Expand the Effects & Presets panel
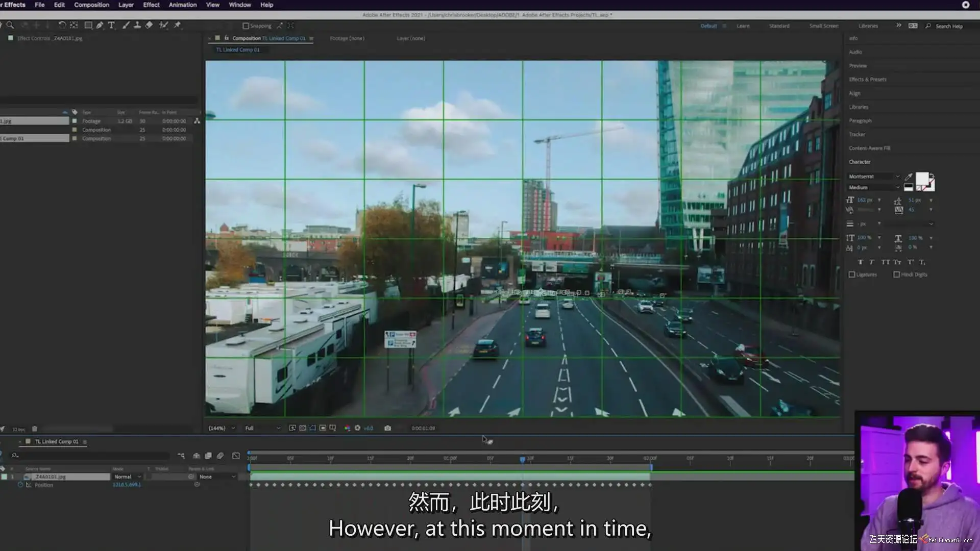Screen dimensions: 980x551 tap(868, 80)
